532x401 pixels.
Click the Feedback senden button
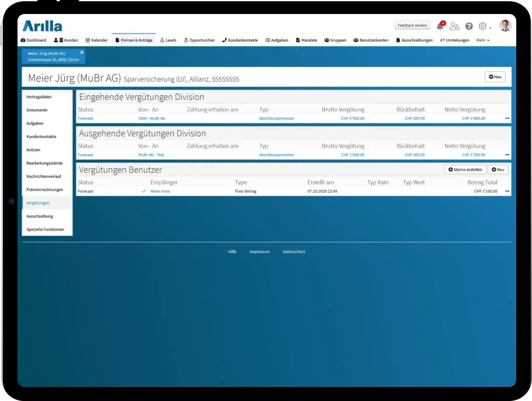[x=412, y=26]
